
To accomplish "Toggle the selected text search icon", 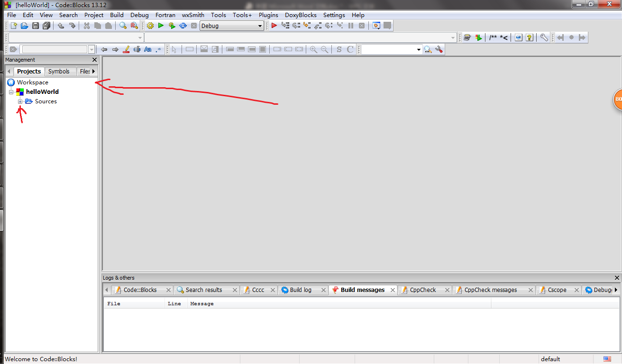I will pos(137,49).
